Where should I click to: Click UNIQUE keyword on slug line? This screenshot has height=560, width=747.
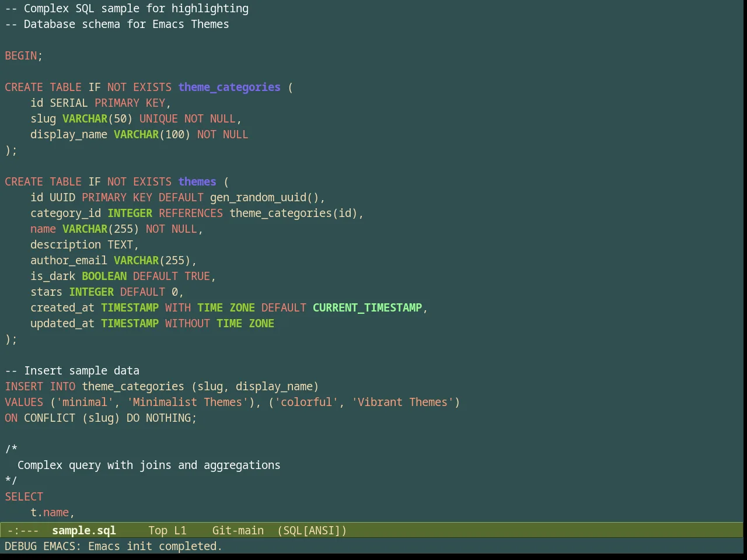point(159,118)
